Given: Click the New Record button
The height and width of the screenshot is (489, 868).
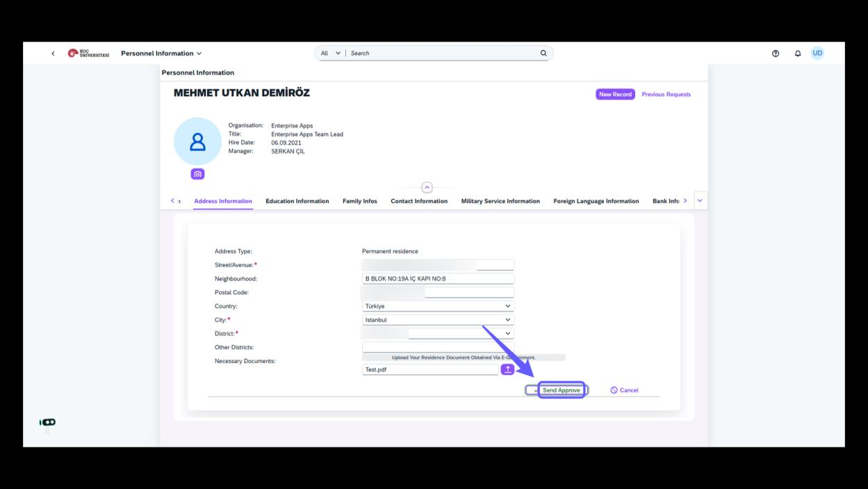Looking at the screenshot, I should coord(615,95).
